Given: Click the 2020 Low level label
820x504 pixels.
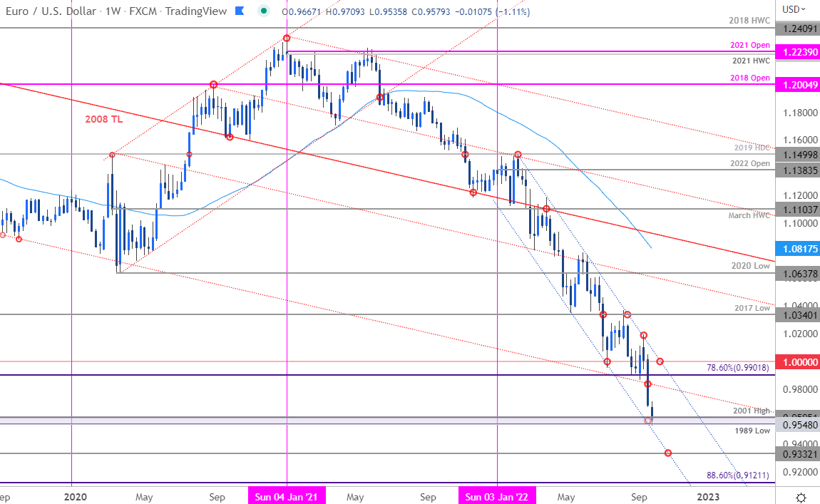Looking at the screenshot, I should click(750, 266).
